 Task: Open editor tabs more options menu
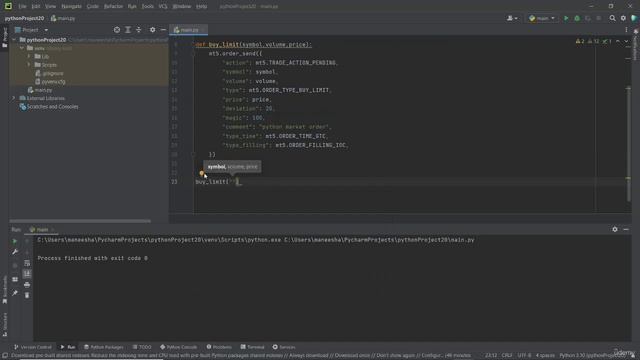(626, 30)
